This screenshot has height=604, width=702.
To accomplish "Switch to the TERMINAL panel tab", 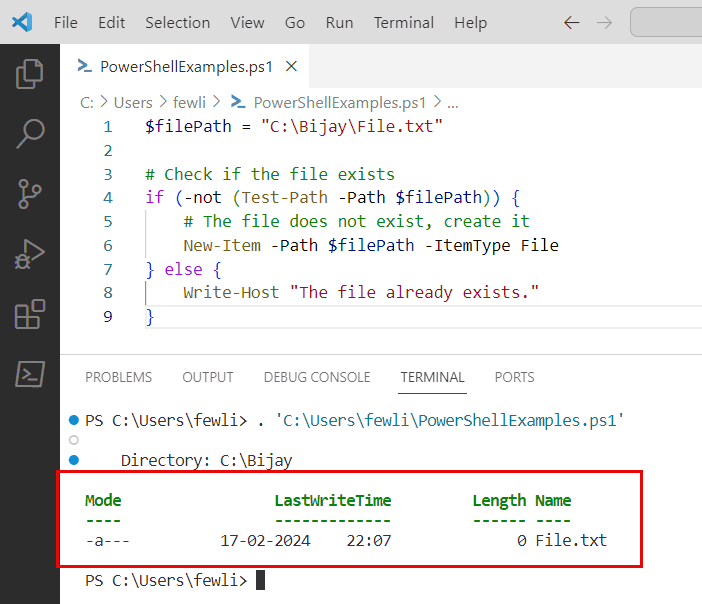I will 432,377.
